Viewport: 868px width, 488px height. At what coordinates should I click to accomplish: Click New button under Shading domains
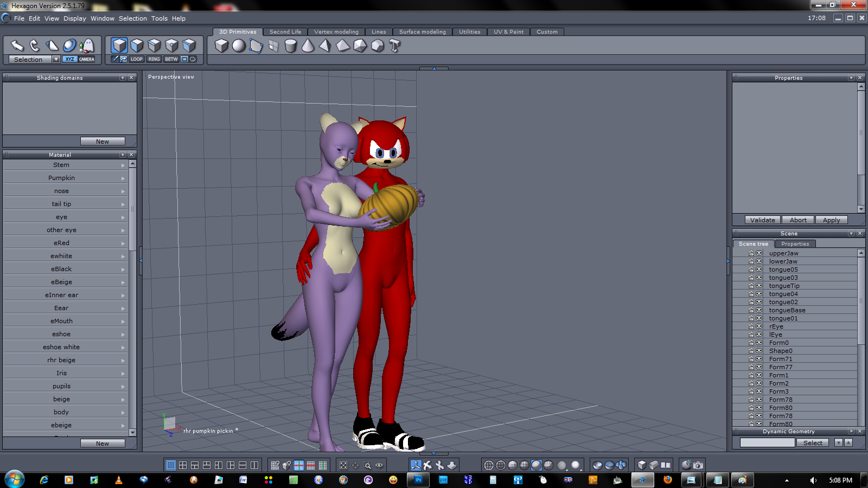point(103,142)
